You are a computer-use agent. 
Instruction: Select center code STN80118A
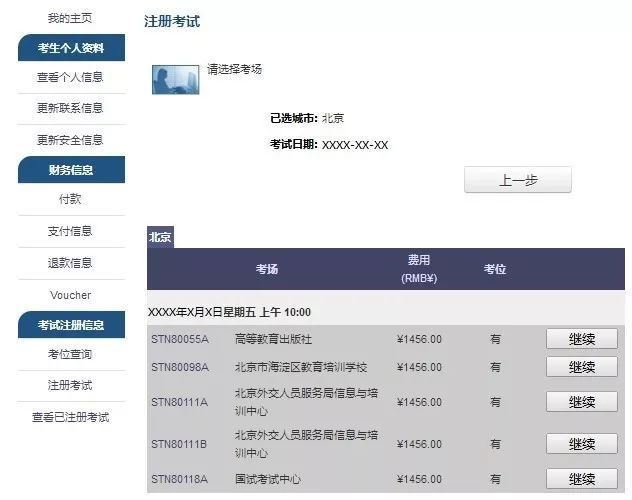pyautogui.click(x=179, y=479)
